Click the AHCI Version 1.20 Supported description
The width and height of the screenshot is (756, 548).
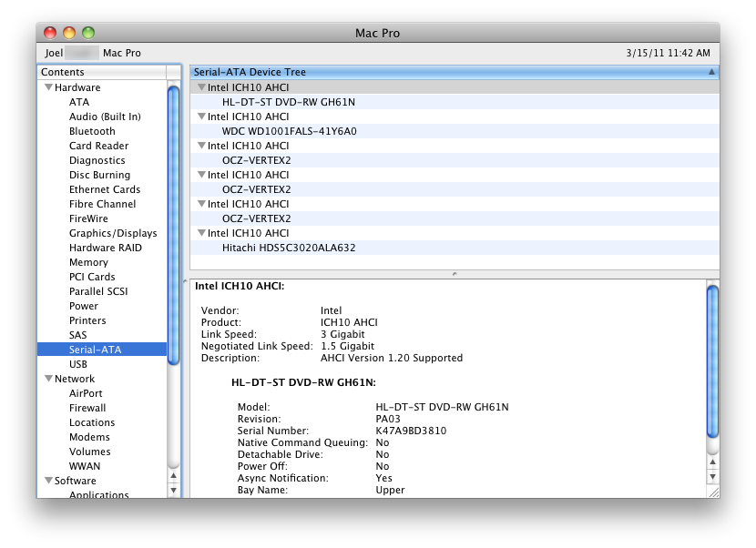tap(392, 358)
